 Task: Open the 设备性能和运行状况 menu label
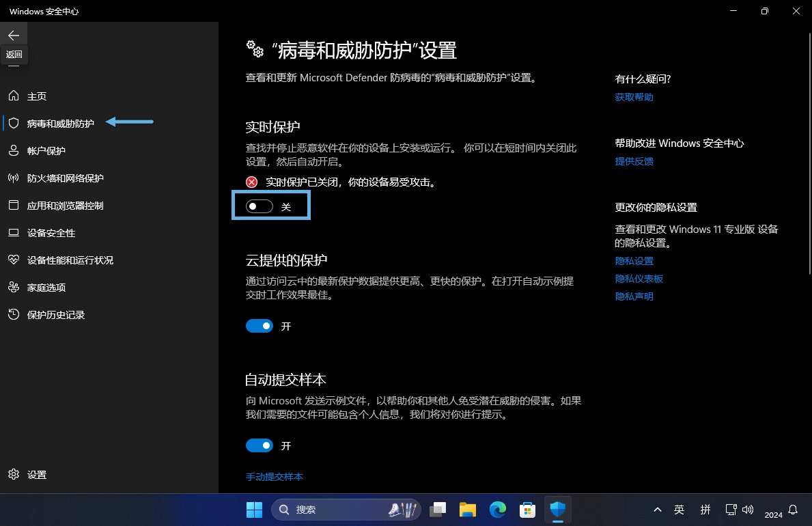70,260
